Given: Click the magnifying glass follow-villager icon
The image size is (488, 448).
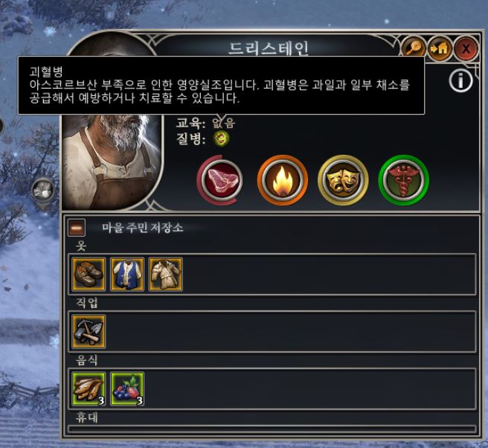Looking at the screenshot, I should click(x=414, y=48).
